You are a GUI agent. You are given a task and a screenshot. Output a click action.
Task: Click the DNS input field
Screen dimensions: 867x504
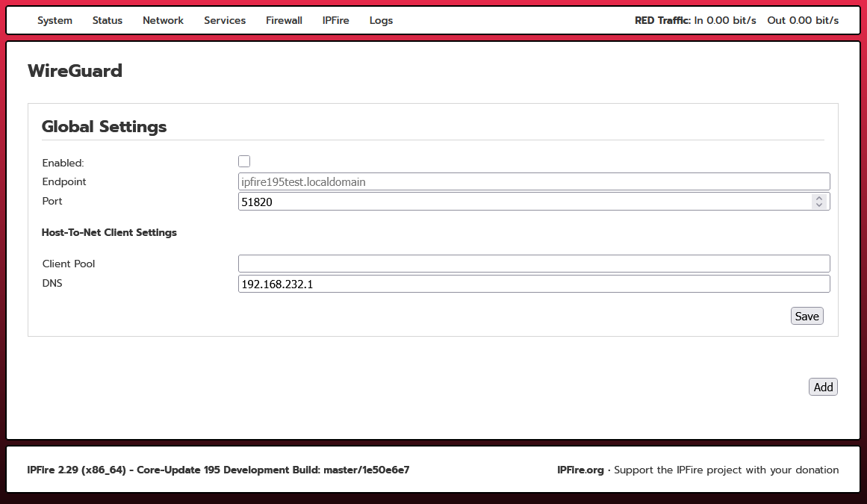(x=534, y=284)
